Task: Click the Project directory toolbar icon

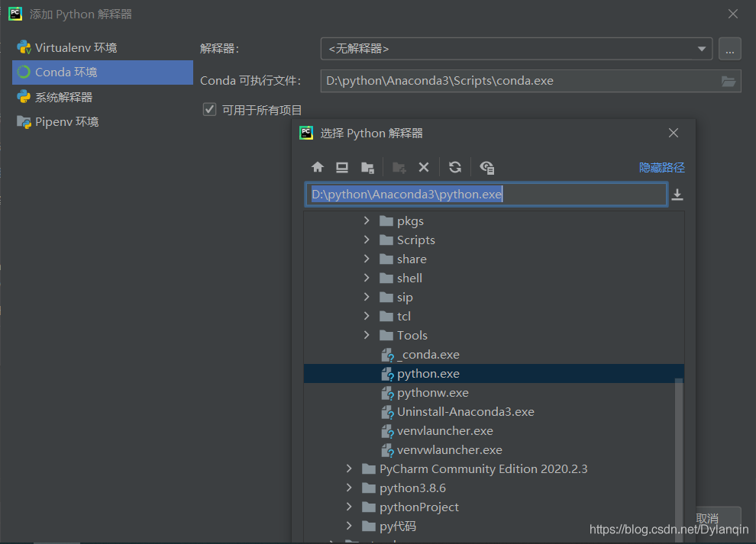Action: click(x=367, y=168)
